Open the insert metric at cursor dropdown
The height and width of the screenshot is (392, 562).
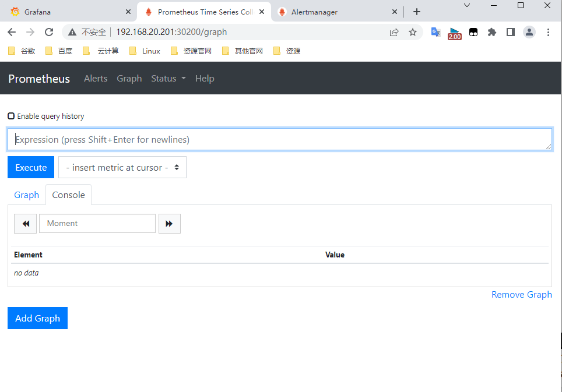pyautogui.click(x=122, y=167)
